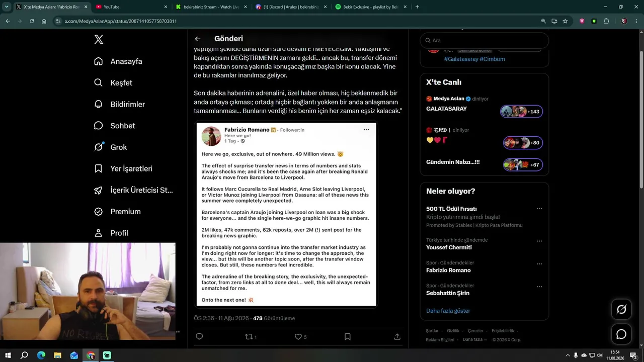The width and height of the screenshot is (644, 362).
Task: Go to browser home page
Action: [x=44, y=21]
